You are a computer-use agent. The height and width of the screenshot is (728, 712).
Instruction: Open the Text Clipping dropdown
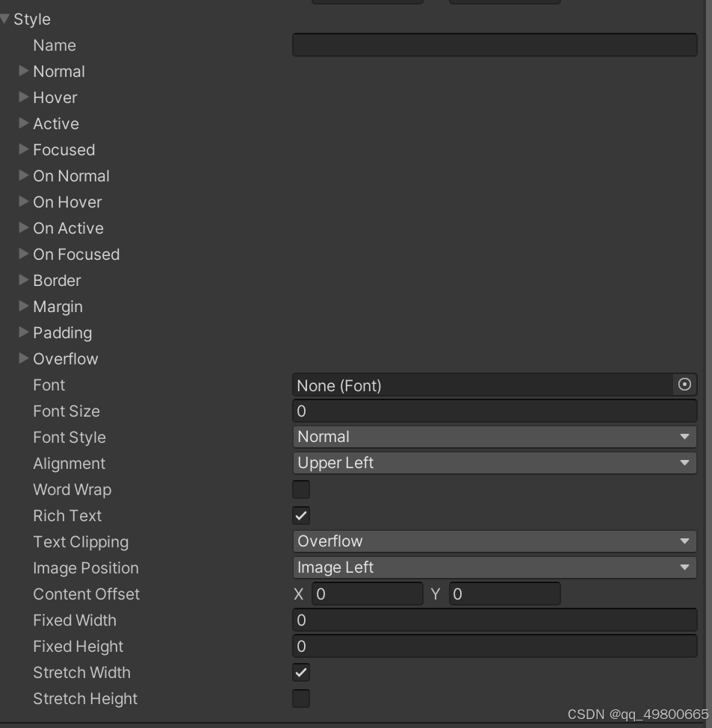(x=495, y=541)
